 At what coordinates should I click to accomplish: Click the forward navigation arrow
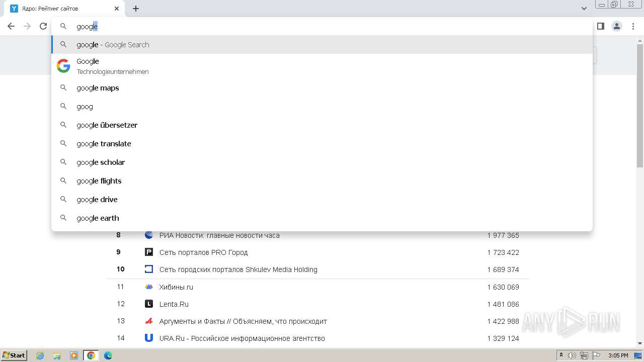tap(27, 26)
